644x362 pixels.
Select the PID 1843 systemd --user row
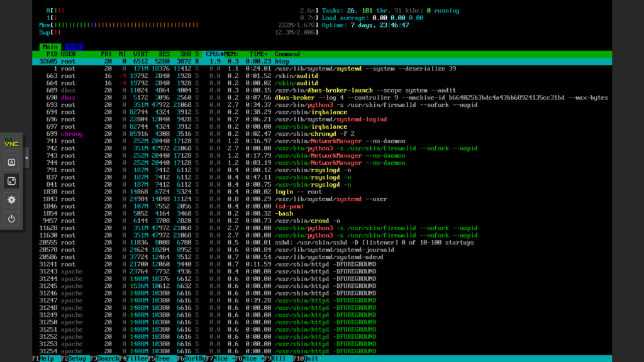pos(322,199)
